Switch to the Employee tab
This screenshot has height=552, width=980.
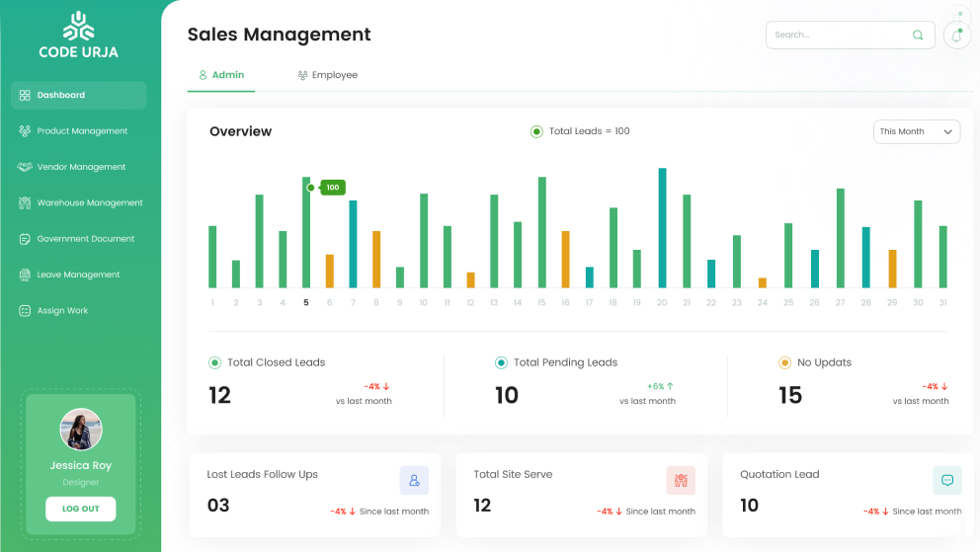click(x=328, y=75)
